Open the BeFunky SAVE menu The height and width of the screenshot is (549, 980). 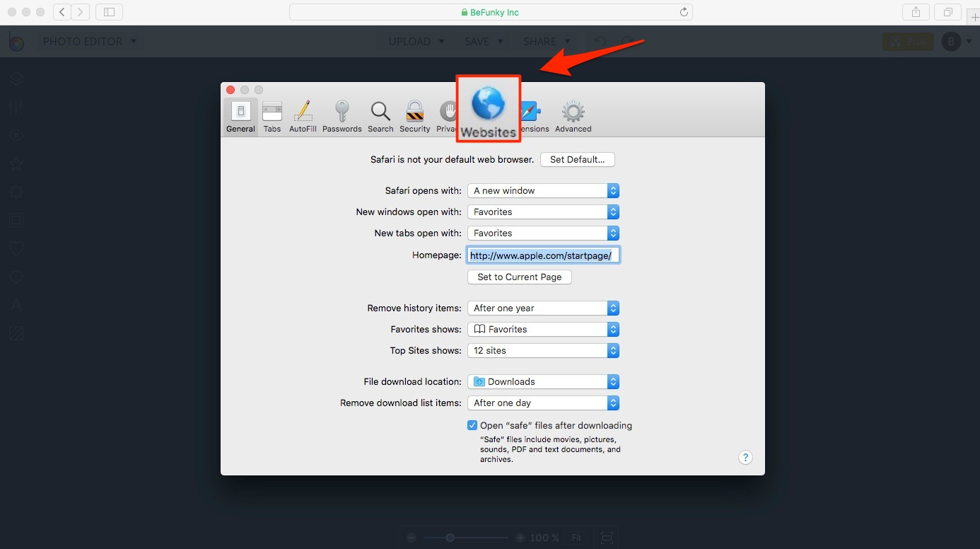pos(484,42)
